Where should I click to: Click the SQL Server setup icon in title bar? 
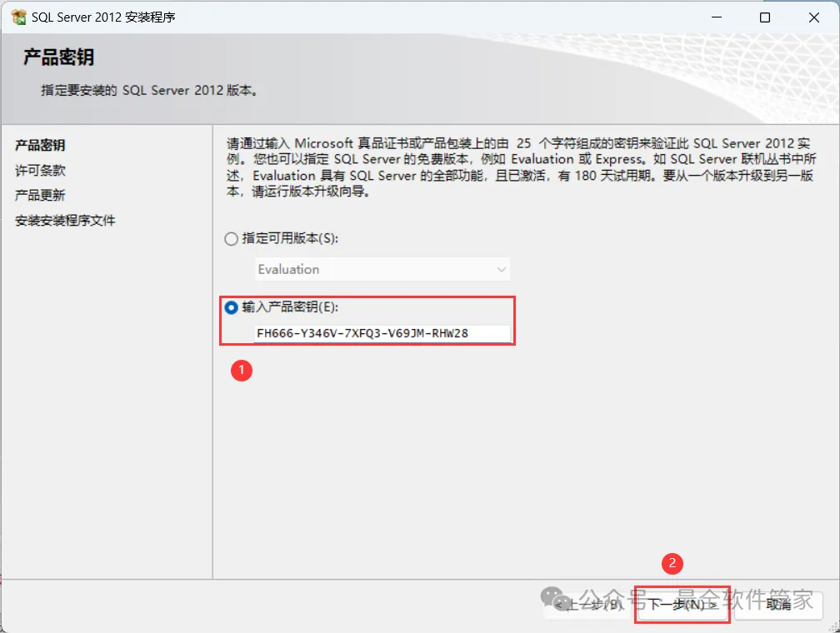18,17
